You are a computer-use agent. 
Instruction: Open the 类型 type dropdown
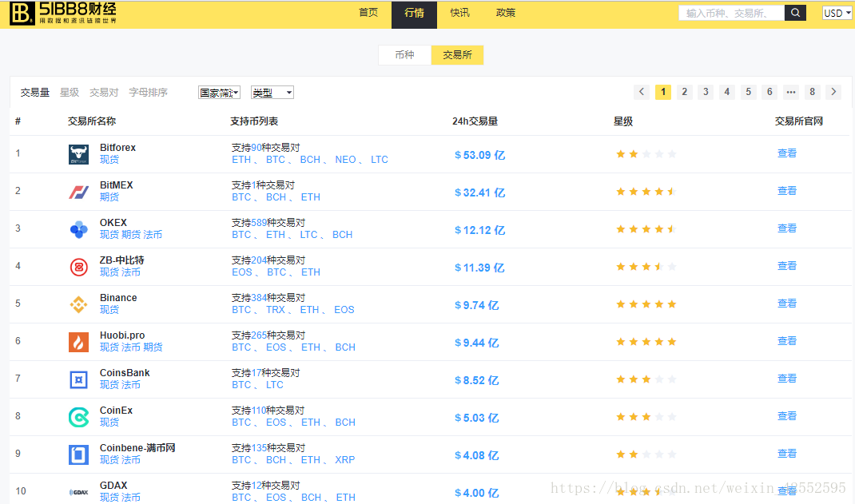click(272, 93)
